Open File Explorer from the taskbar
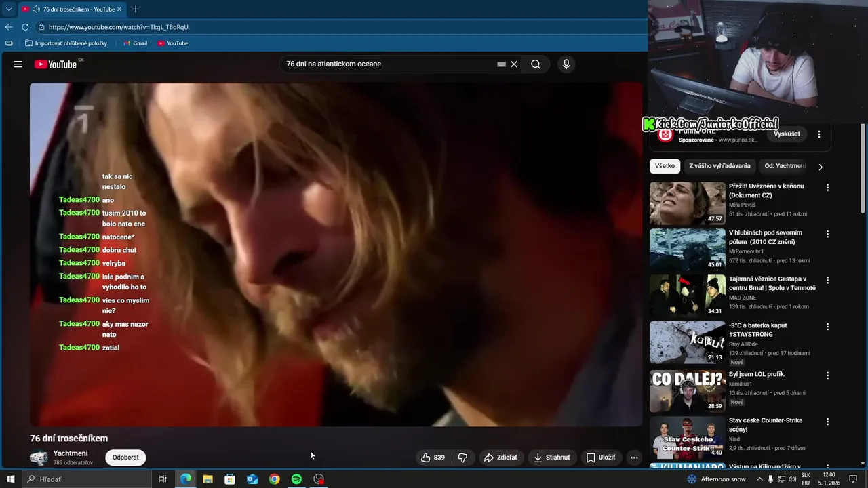 [x=208, y=479]
